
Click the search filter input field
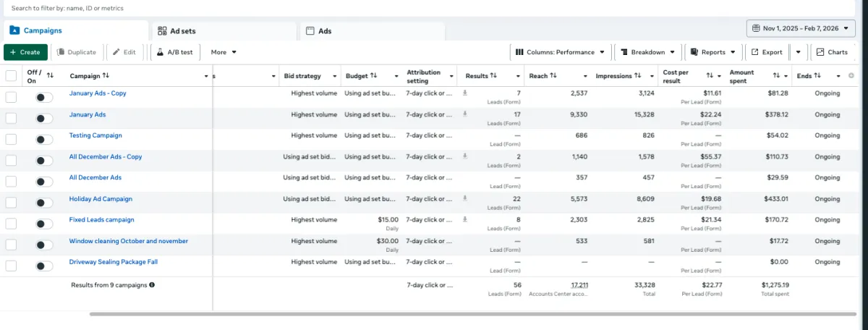click(x=217, y=8)
